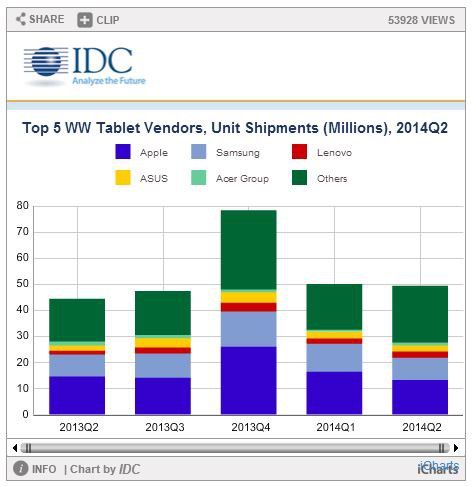
Task: Click the Chart by IDC link
Action: click(105, 469)
